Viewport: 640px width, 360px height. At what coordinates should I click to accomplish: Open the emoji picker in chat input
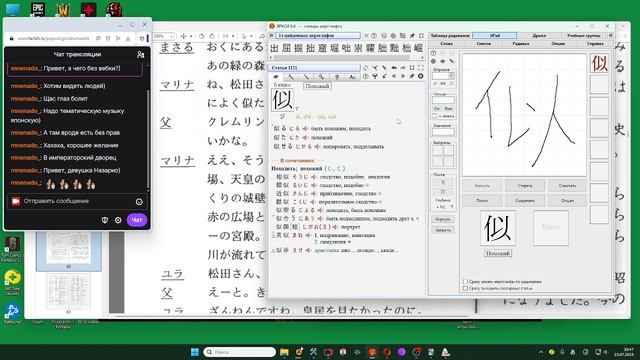point(139,201)
